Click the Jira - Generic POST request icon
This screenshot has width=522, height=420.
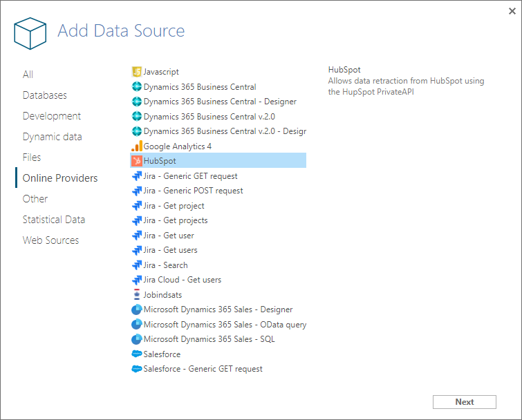136,191
